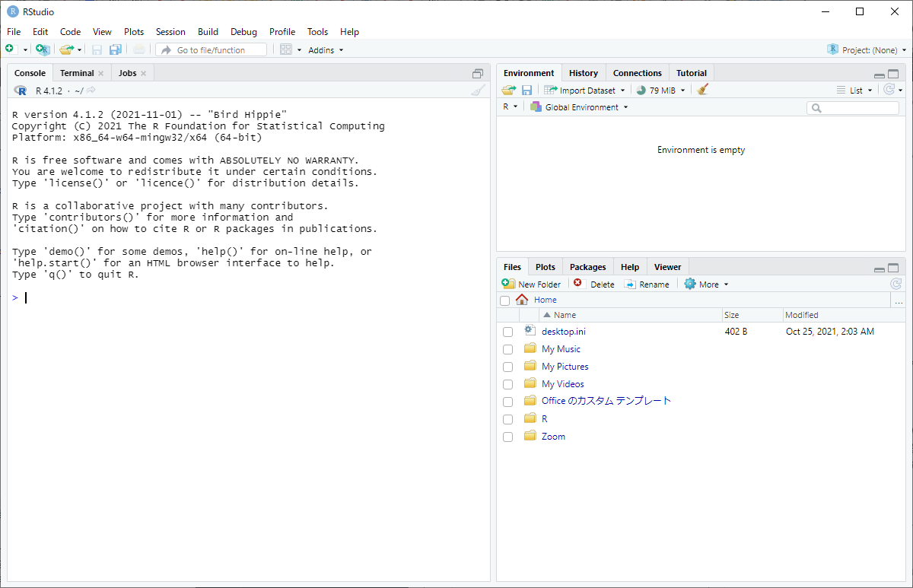
Task: Check the checkbox next to desktop.ini
Action: pyautogui.click(x=507, y=332)
